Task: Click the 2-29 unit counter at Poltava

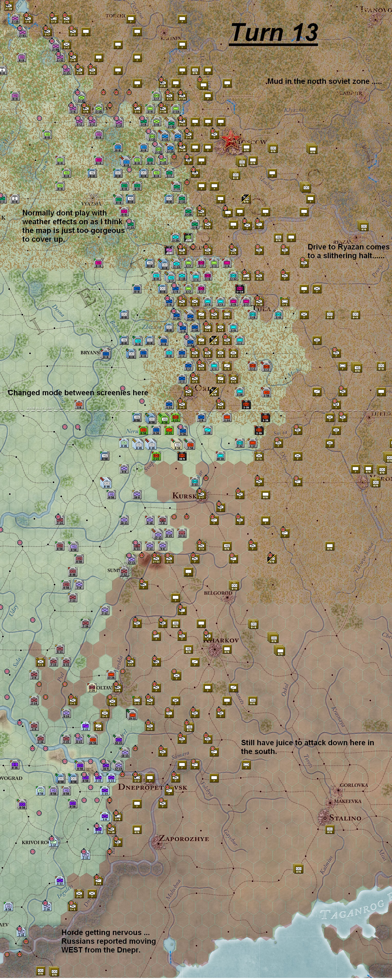Action: tap(92, 687)
